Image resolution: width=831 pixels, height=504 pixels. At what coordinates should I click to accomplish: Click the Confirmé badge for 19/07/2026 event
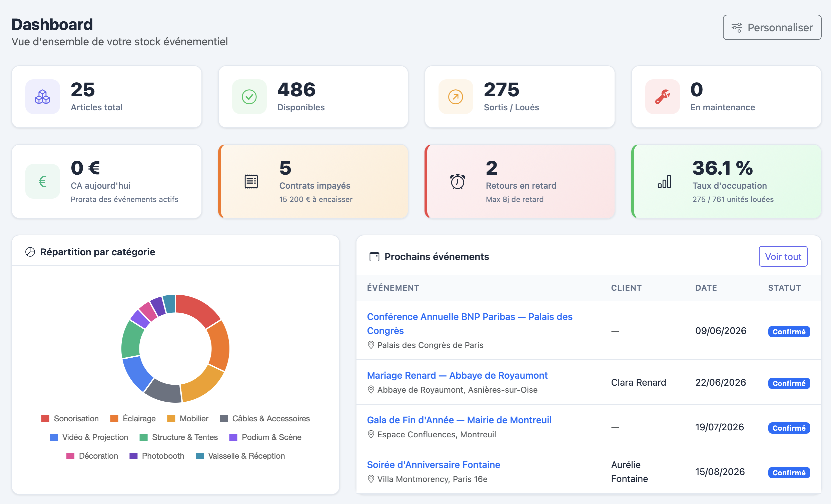pos(789,428)
